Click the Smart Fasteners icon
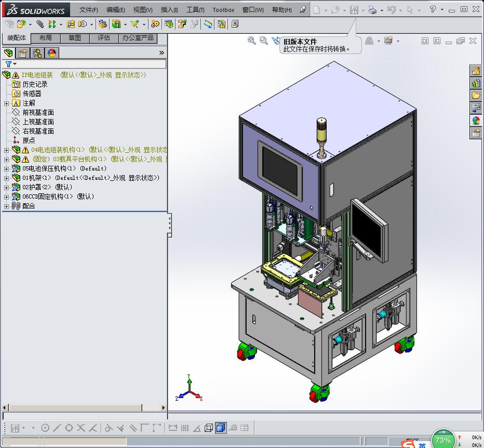Viewport: 484px width, 448px height. tap(71, 24)
